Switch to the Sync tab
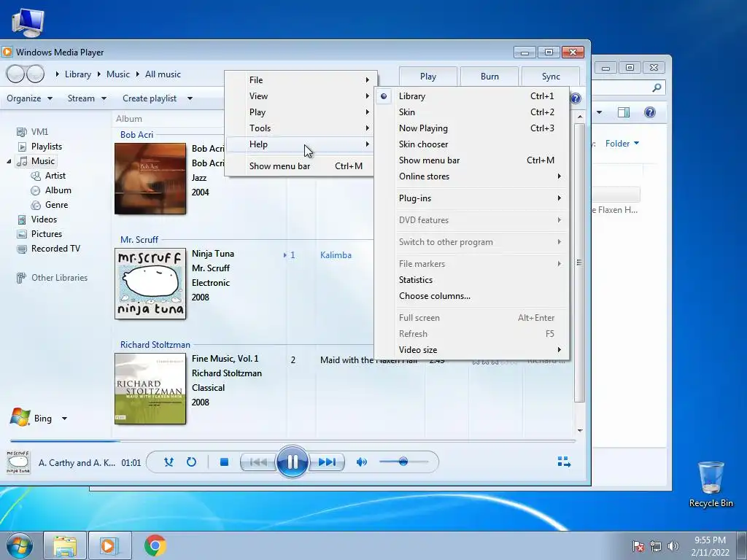The width and height of the screenshot is (747, 560). pyautogui.click(x=551, y=77)
